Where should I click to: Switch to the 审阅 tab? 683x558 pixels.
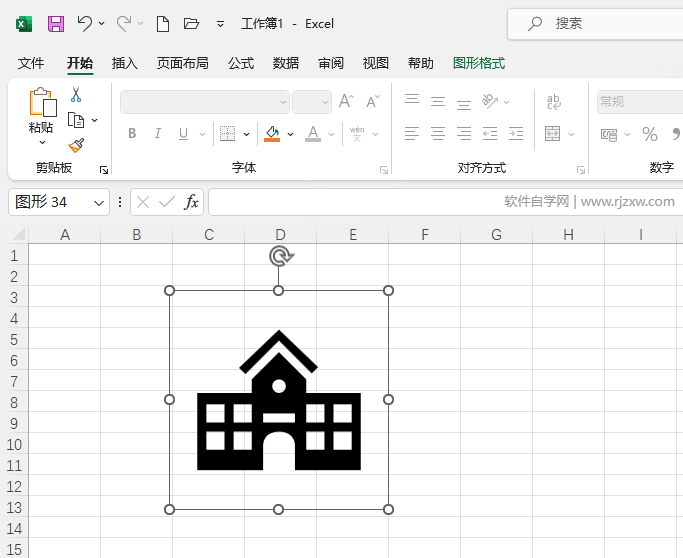[x=331, y=64]
